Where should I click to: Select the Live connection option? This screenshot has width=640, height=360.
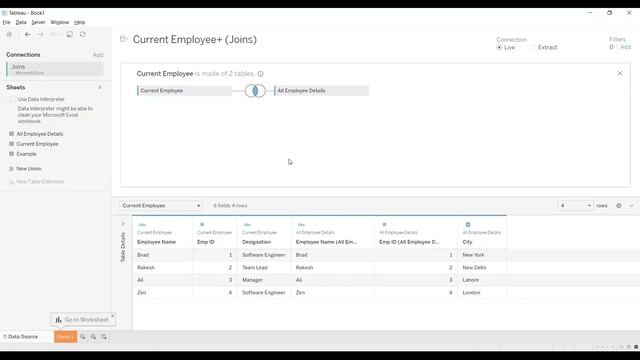tap(499, 47)
